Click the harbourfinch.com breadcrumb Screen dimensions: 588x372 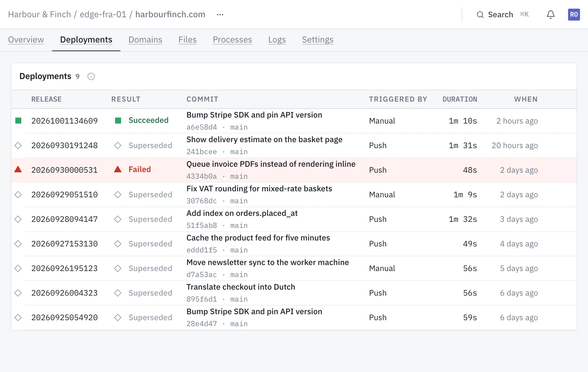click(170, 15)
